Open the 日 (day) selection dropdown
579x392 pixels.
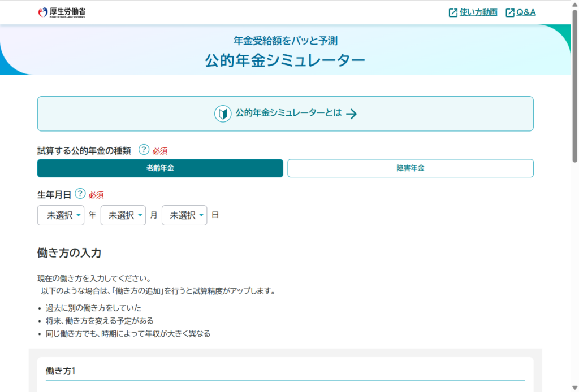pyautogui.click(x=184, y=215)
